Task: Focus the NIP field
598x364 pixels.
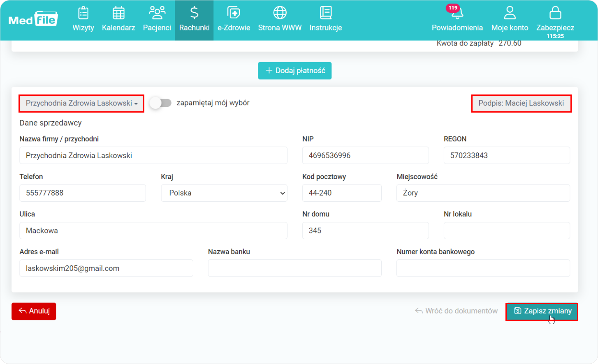Action: tap(366, 155)
